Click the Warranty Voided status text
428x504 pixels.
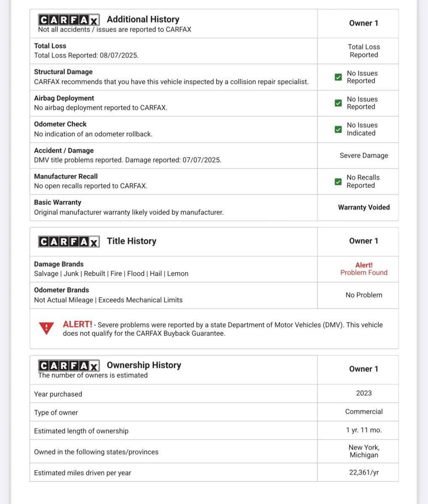click(x=364, y=207)
